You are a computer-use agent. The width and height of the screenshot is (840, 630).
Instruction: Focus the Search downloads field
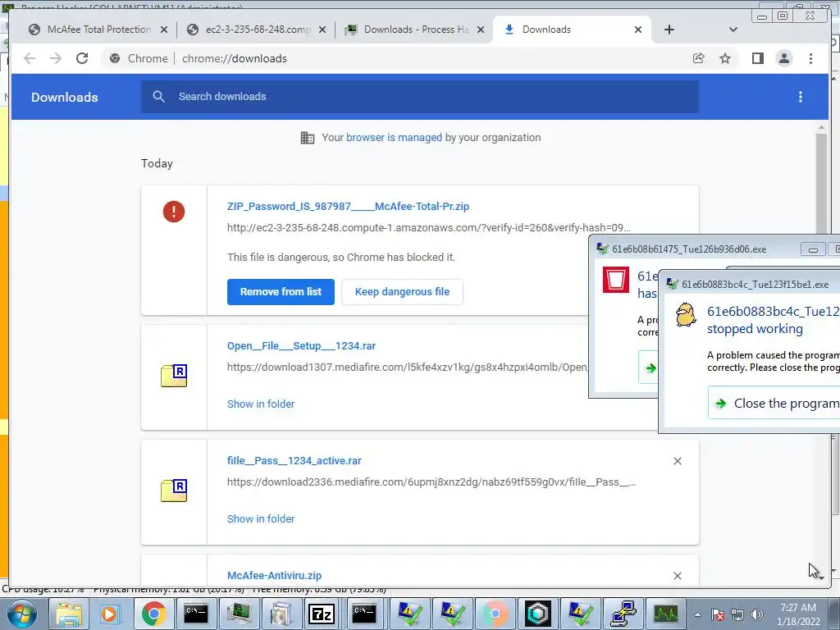tap(419, 97)
